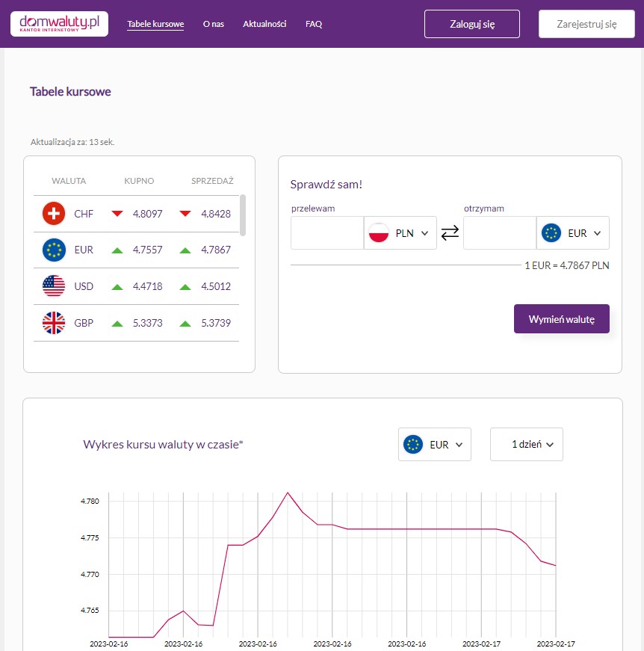
Task: Click the EUR flag in rates table
Action: pos(54,250)
